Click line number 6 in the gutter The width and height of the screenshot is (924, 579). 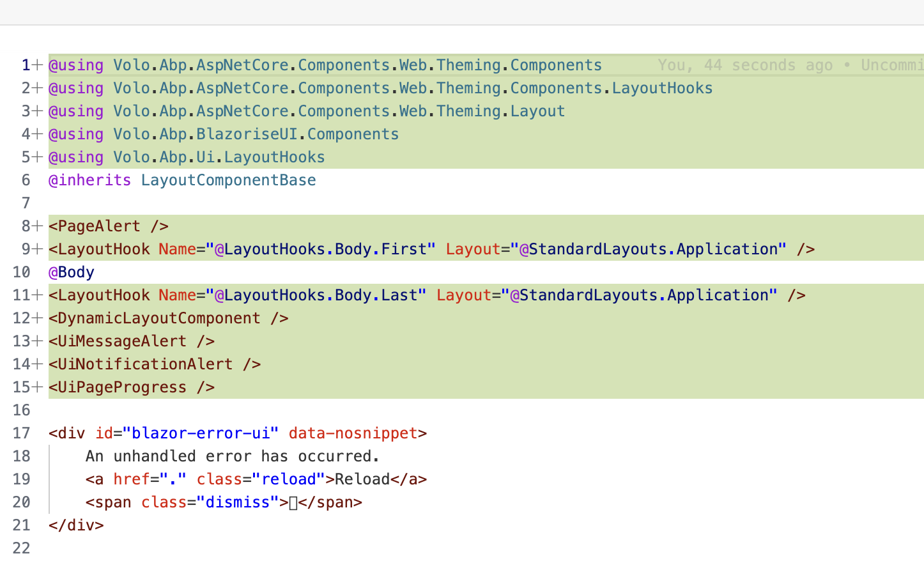pos(26,180)
